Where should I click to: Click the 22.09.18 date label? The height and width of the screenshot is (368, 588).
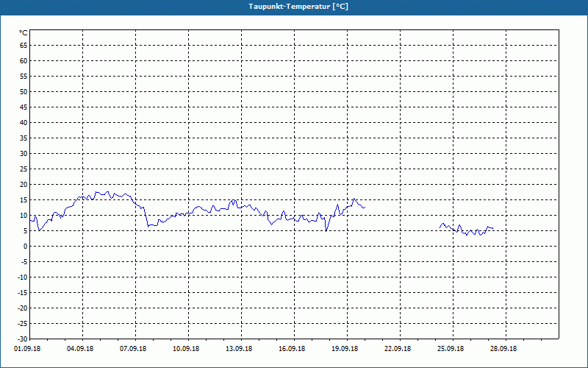click(398, 349)
